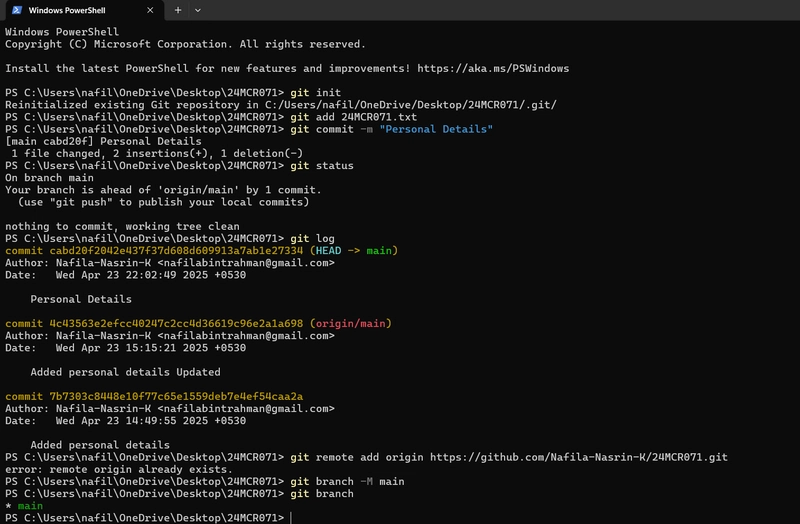Click the commit hash starting with cabd20f2042e

(176, 251)
